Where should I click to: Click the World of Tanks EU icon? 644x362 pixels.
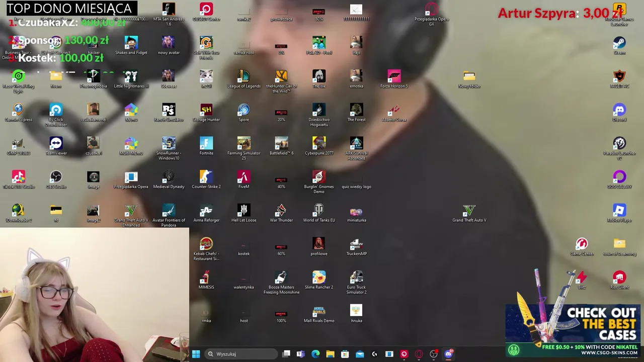point(319,213)
